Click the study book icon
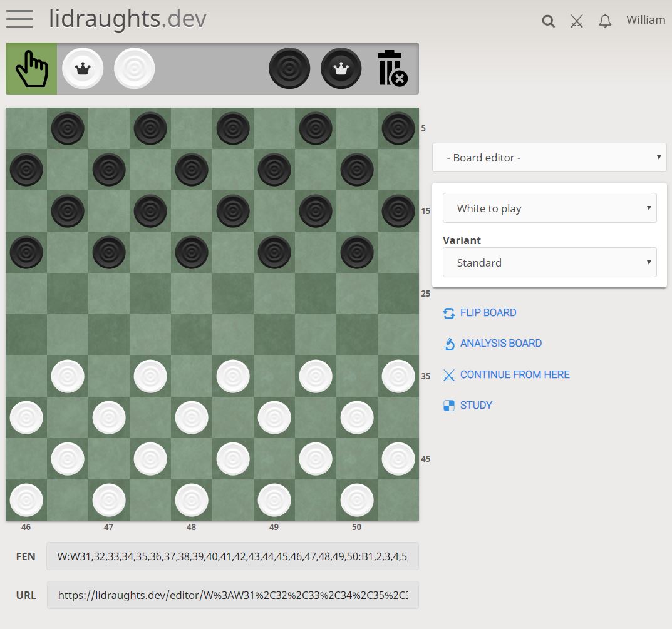This screenshot has height=629, width=672. coord(449,405)
